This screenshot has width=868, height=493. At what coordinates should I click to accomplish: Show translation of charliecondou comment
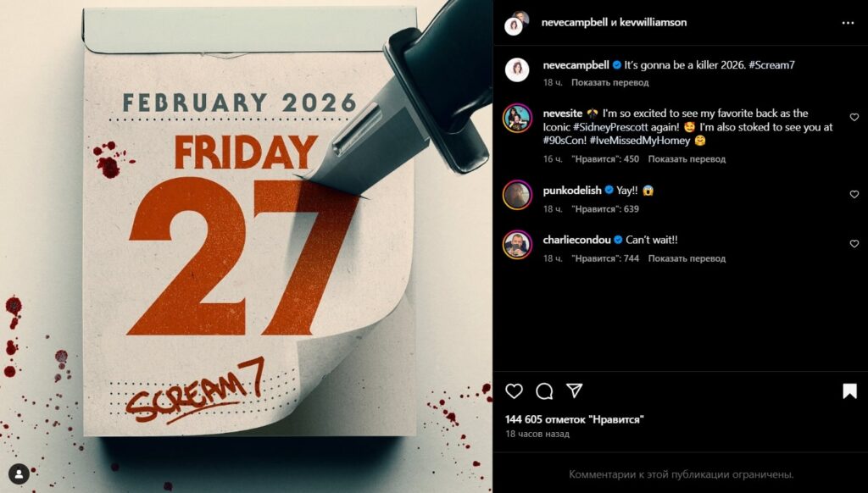[x=687, y=258]
